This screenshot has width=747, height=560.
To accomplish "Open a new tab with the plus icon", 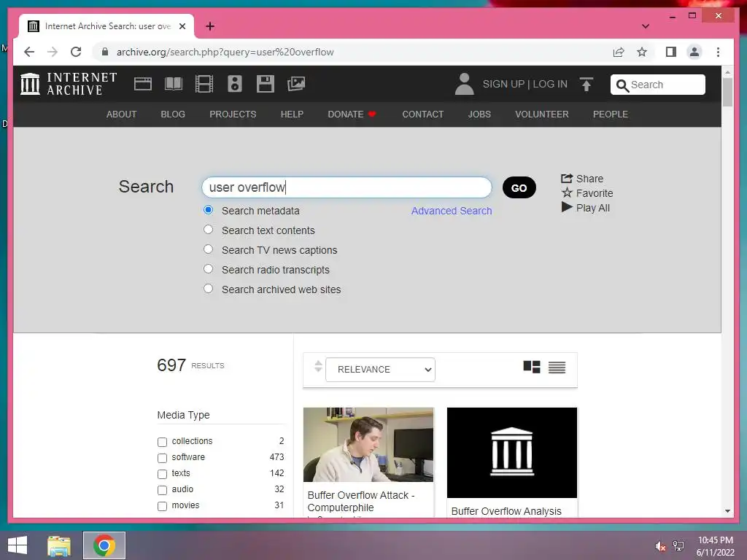I will point(210,26).
